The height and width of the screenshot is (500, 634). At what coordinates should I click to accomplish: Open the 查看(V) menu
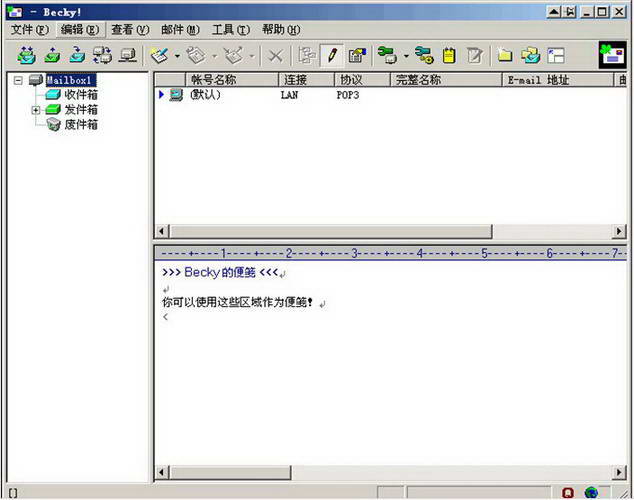[130, 30]
